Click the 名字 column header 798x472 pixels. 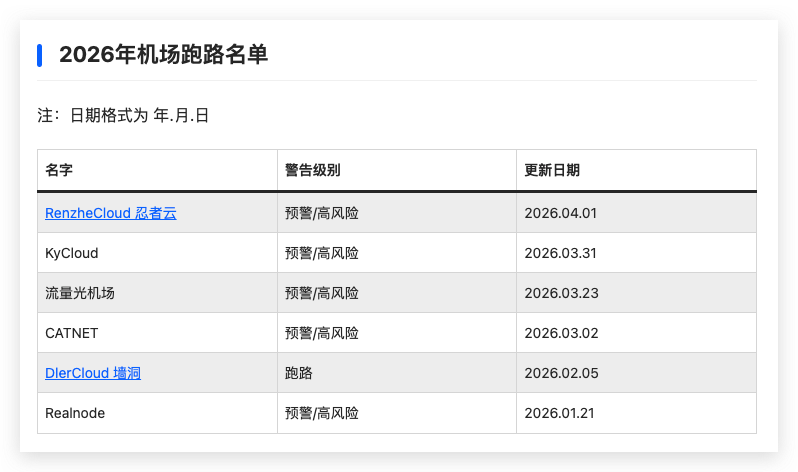pyautogui.click(x=59, y=170)
